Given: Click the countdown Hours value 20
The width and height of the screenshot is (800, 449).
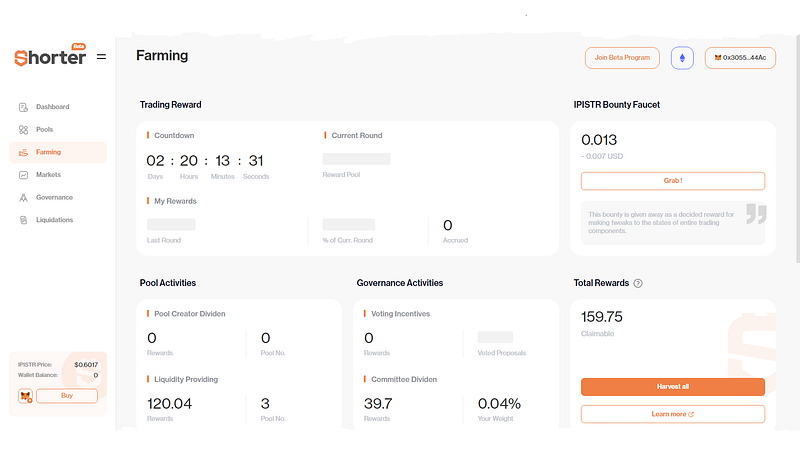Looking at the screenshot, I should pyautogui.click(x=189, y=161).
